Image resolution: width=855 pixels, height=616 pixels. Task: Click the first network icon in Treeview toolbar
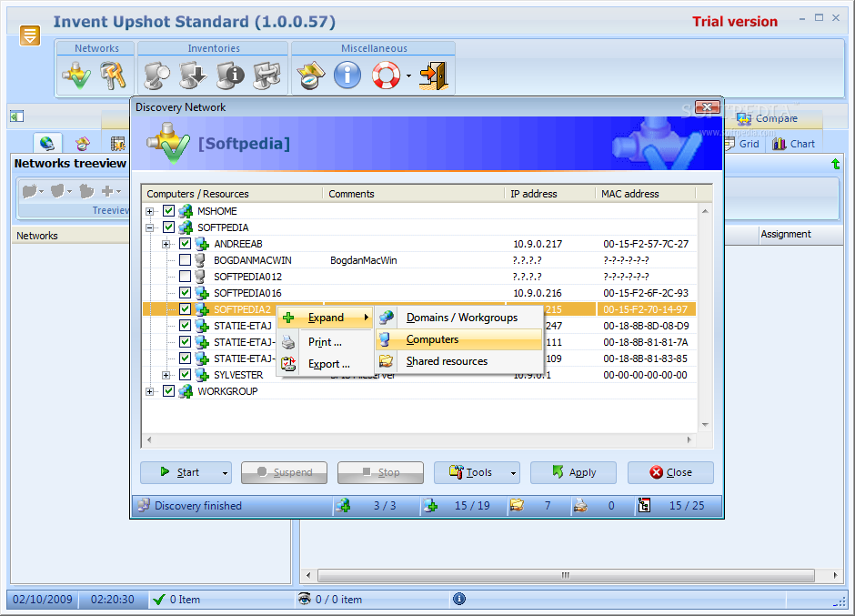(30, 191)
